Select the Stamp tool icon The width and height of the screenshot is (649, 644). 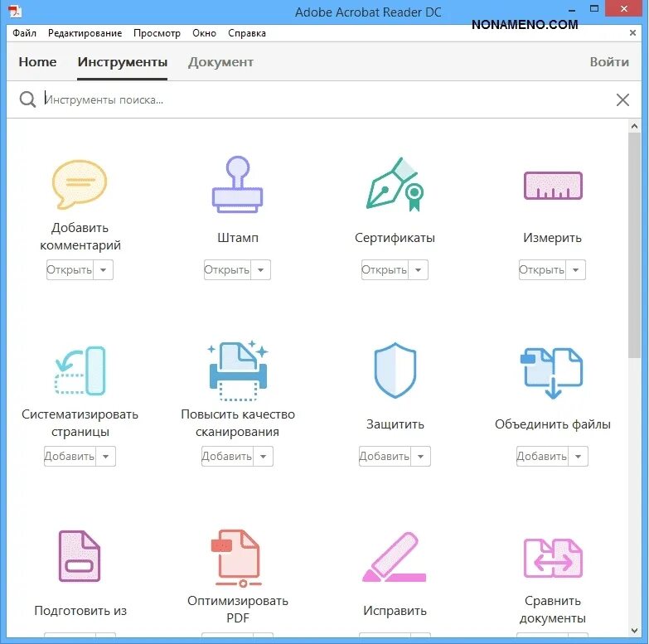point(238,184)
